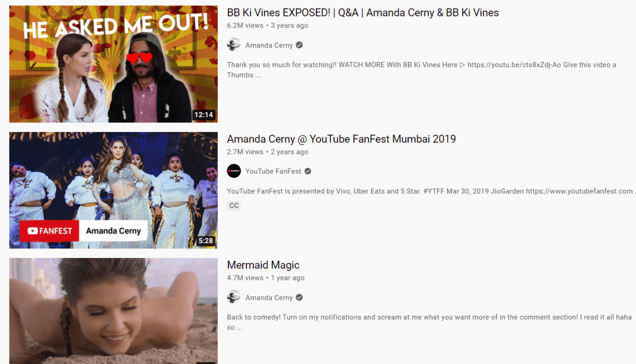Click the 5:28 duration badge on thumbnail
The image size is (636, 364).
[x=206, y=241]
